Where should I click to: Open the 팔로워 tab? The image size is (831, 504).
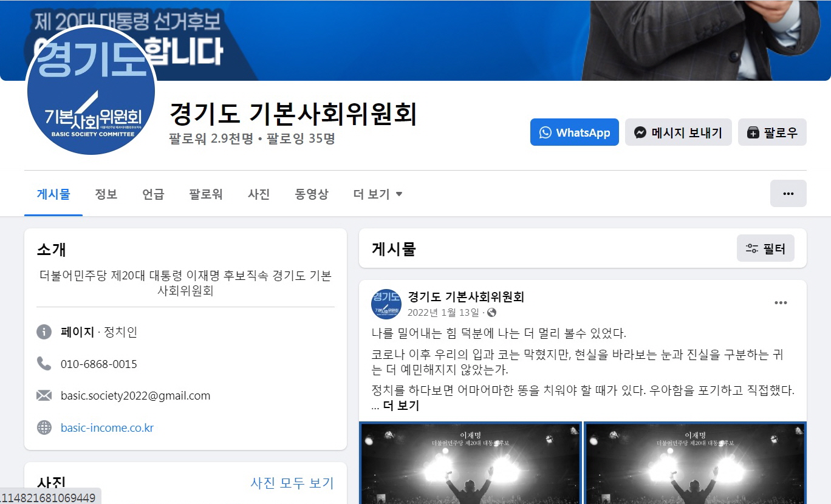[206, 194]
